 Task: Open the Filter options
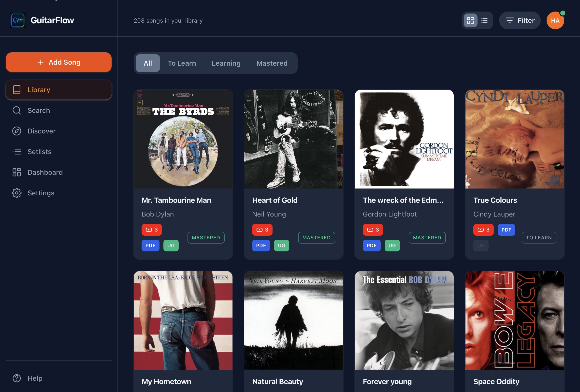coord(520,20)
